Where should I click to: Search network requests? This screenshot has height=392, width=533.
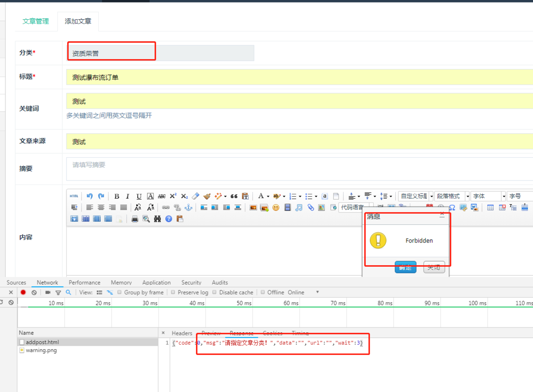pos(68,292)
